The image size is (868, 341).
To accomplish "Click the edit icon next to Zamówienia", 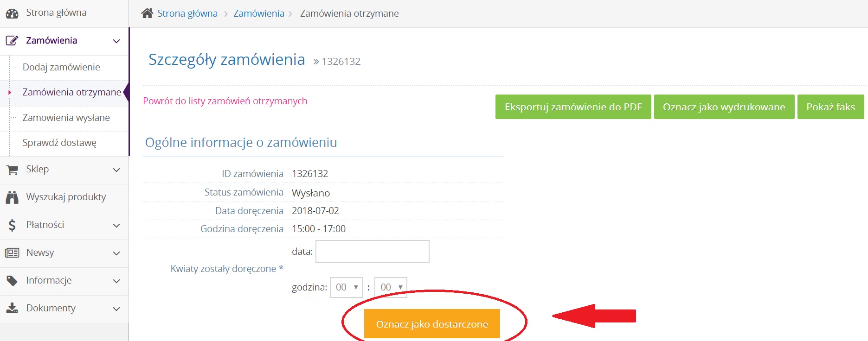I will pyautogui.click(x=12, y=41).
